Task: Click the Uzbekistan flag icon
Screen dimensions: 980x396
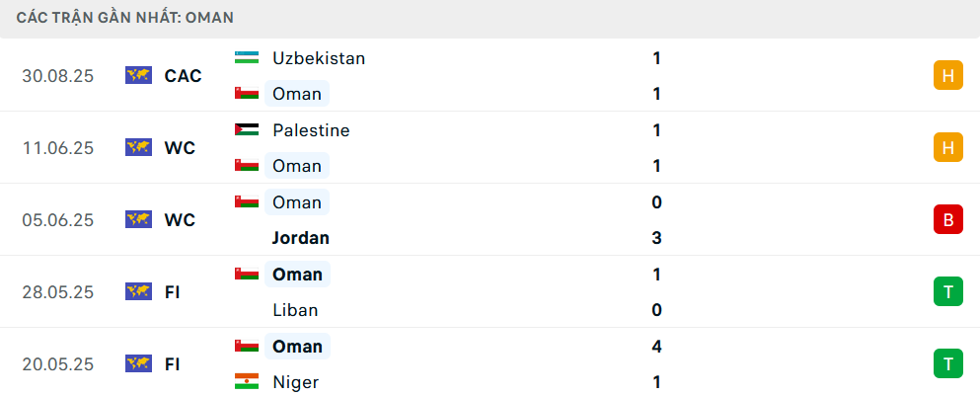Action: pyautogui.click(x=247, y=58)
